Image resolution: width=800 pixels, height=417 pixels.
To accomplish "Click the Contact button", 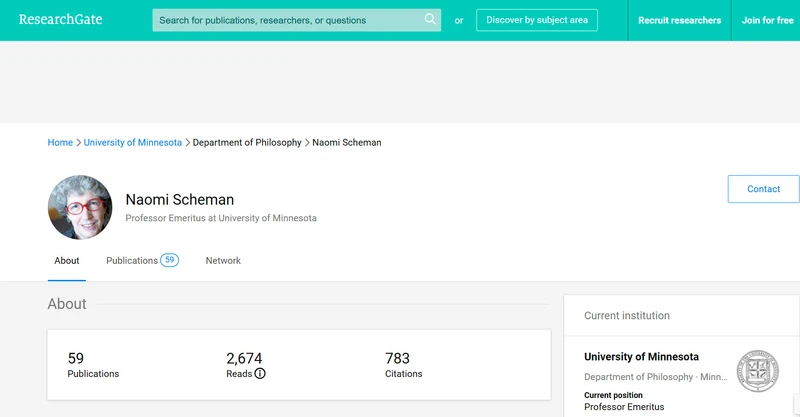I will tap(763, 189).
